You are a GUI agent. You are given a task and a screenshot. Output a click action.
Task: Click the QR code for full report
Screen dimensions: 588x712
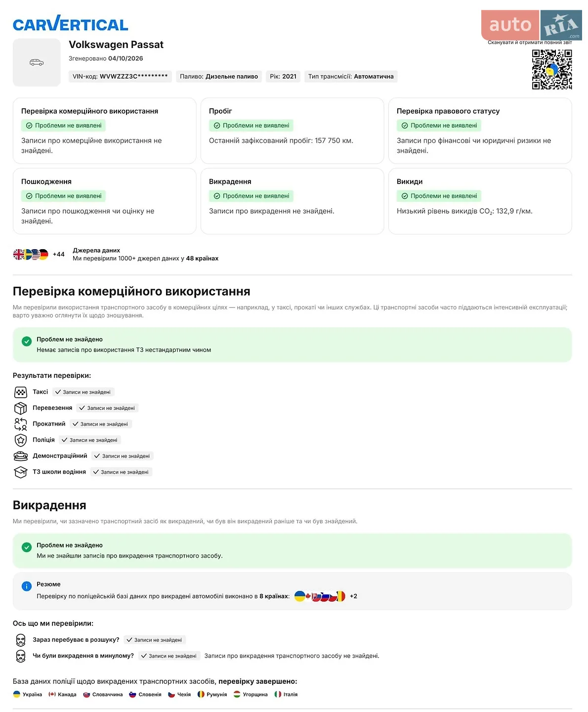click(x=552, y=69)
